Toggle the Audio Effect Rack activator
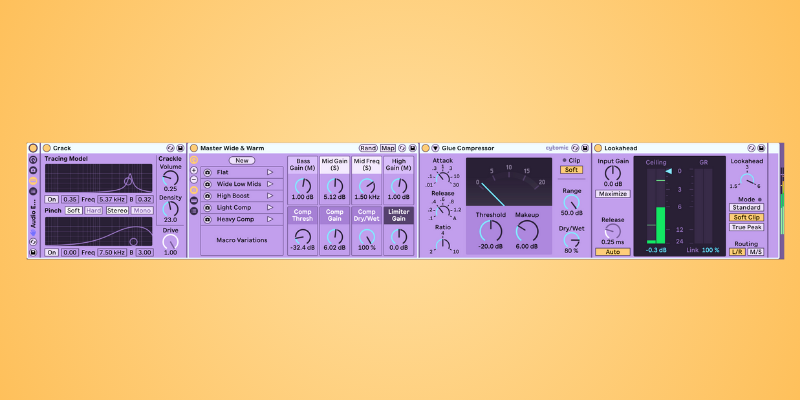 [33, 148]
